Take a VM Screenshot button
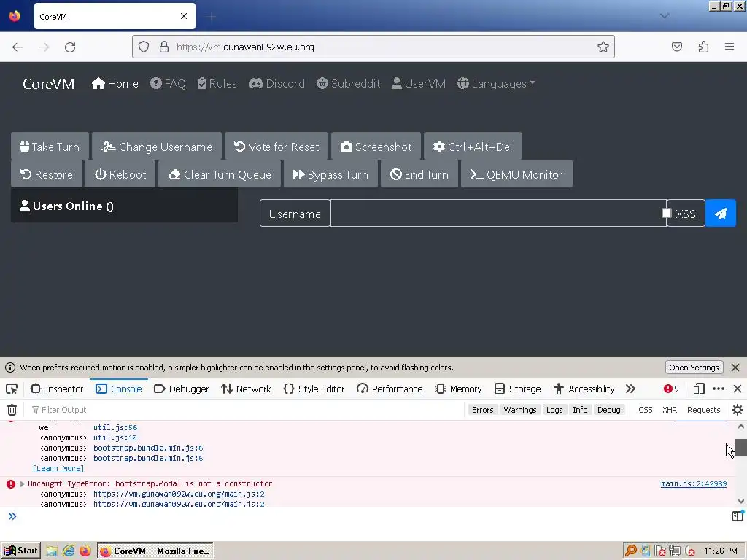The height and width of the screenshot is (560, 747). point(376,147)
